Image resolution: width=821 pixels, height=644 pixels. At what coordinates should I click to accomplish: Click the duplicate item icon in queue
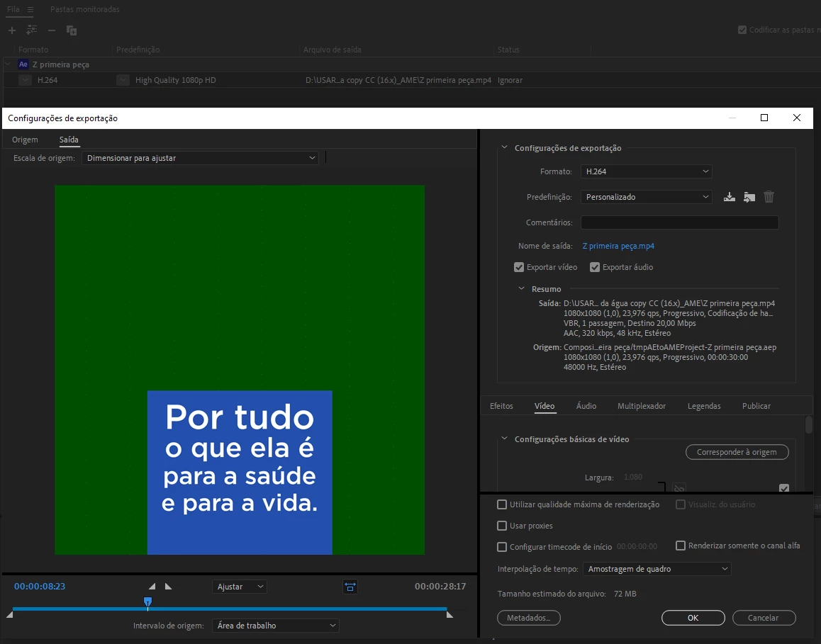click(72, 30)
